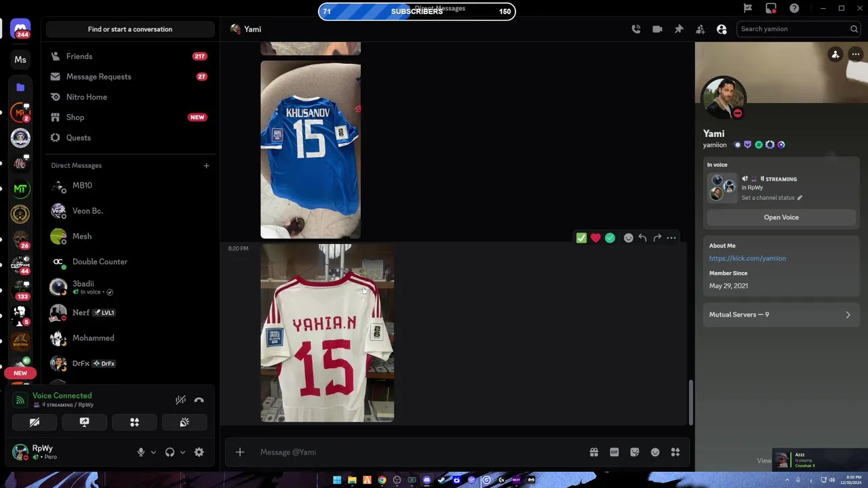This screenshot has height=488, width=868.
Task: Open the MB10 direct message
Action: [129, 185]
